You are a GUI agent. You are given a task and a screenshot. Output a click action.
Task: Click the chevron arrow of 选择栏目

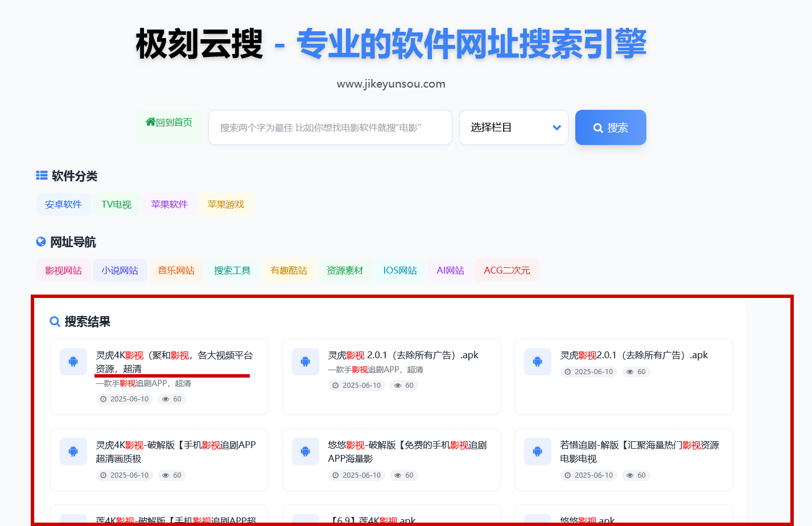point(557,127)
